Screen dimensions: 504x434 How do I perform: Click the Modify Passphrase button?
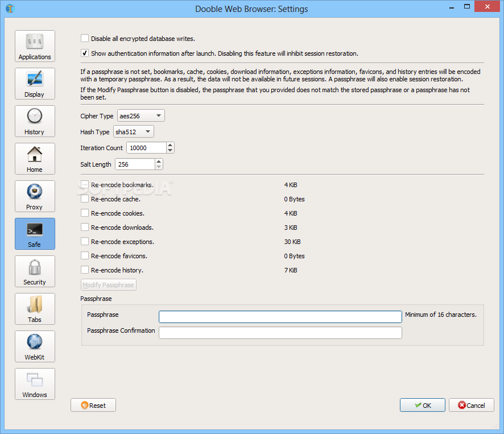[x=108, y=285]
